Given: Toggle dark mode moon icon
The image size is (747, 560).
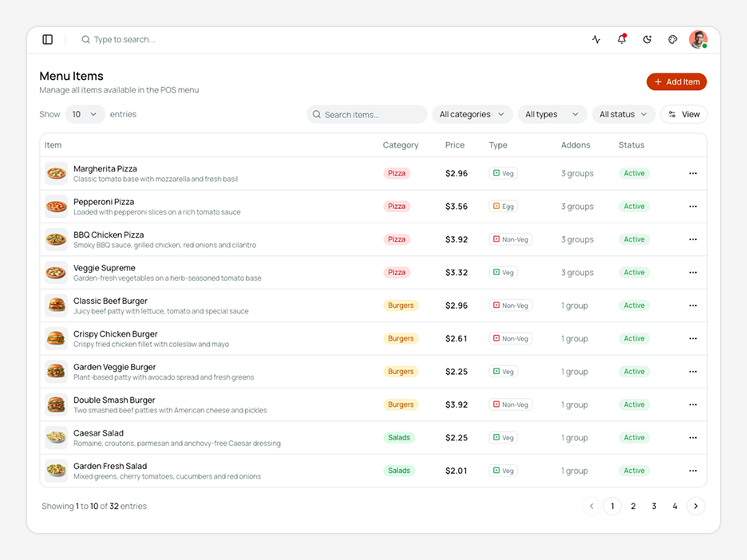Looking at the screenshot, I should pyautogui.click(x=647, y=40).
